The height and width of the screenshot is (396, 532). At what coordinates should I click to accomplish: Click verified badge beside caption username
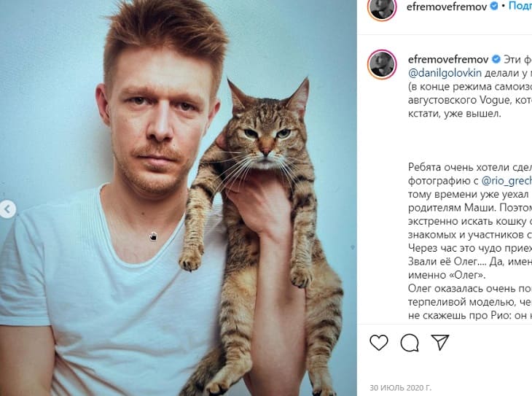click(496, 59)
